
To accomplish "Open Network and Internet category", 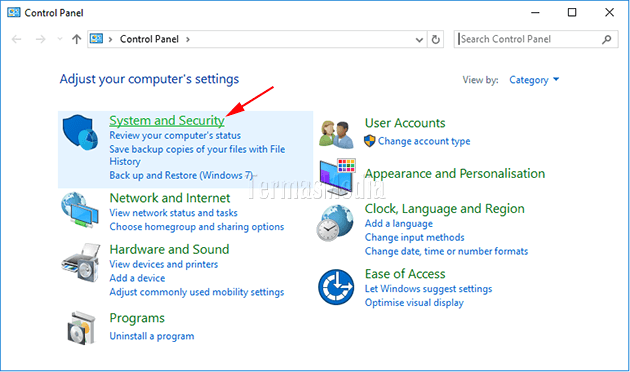I will 170,198.
